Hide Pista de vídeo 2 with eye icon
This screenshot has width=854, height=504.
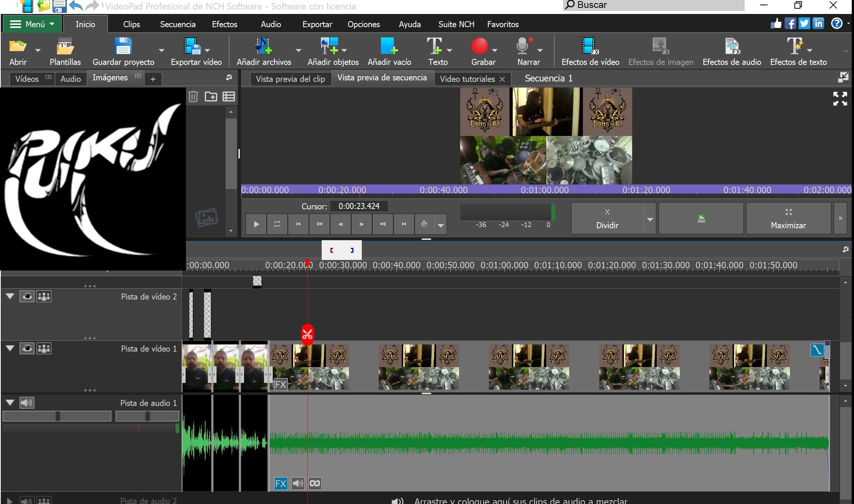coord(27,297)
